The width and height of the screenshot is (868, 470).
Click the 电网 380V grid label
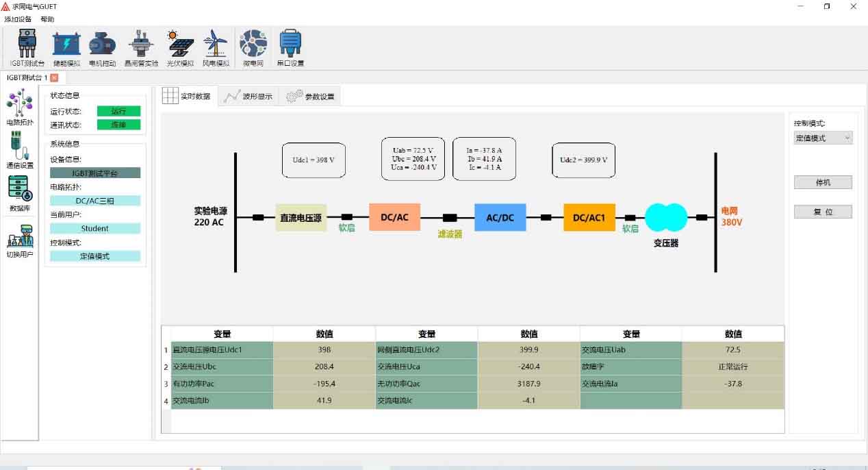731,217
